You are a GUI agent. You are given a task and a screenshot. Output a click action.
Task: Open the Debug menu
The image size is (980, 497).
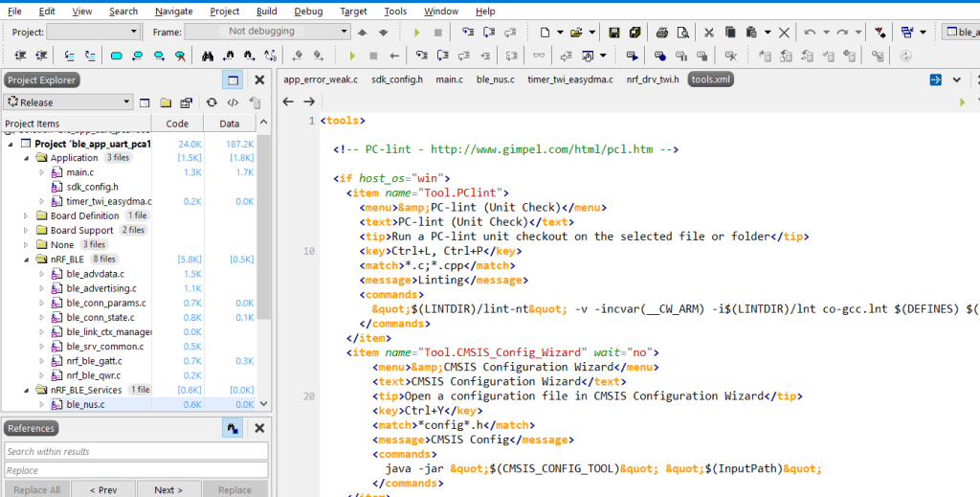[308, 11]
